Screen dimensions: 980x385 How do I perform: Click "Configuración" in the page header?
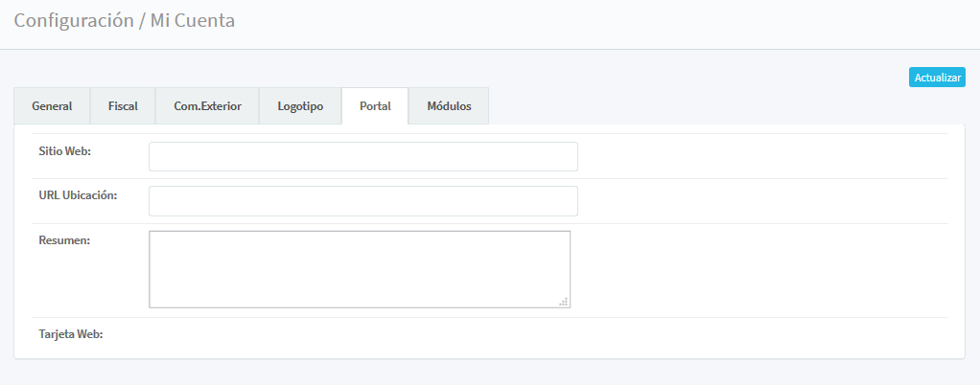[x=74, y=20]
